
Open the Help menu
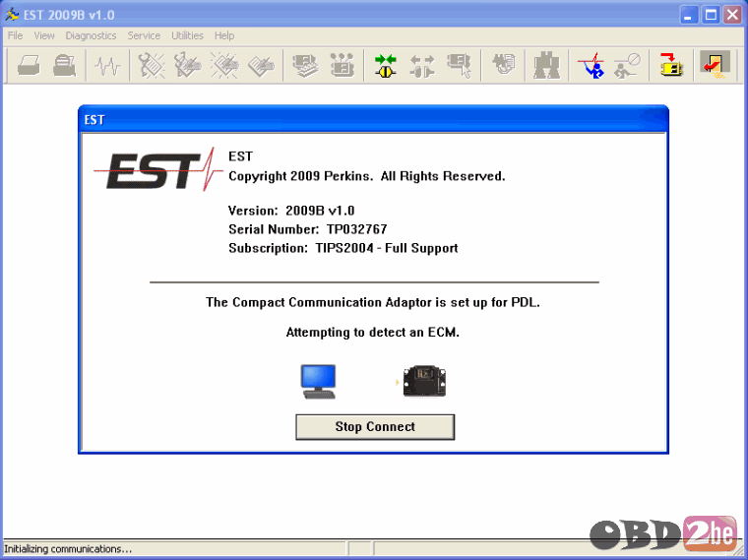(223, 35)
